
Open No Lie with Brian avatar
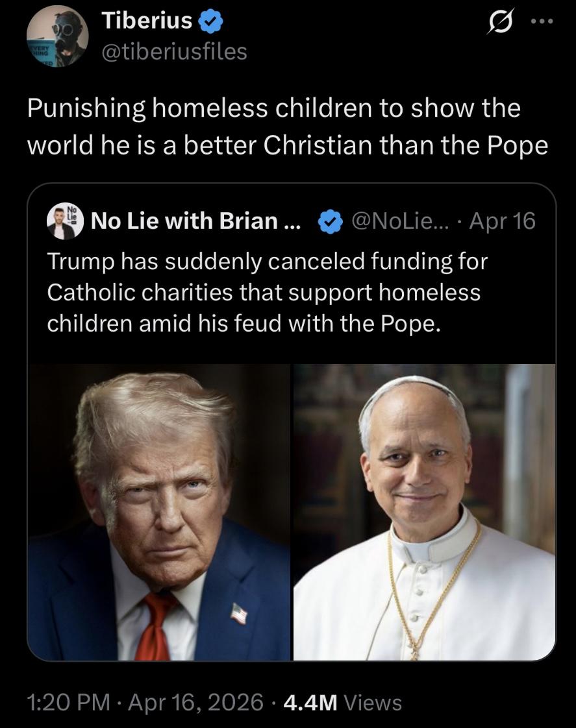click(65, 221)
